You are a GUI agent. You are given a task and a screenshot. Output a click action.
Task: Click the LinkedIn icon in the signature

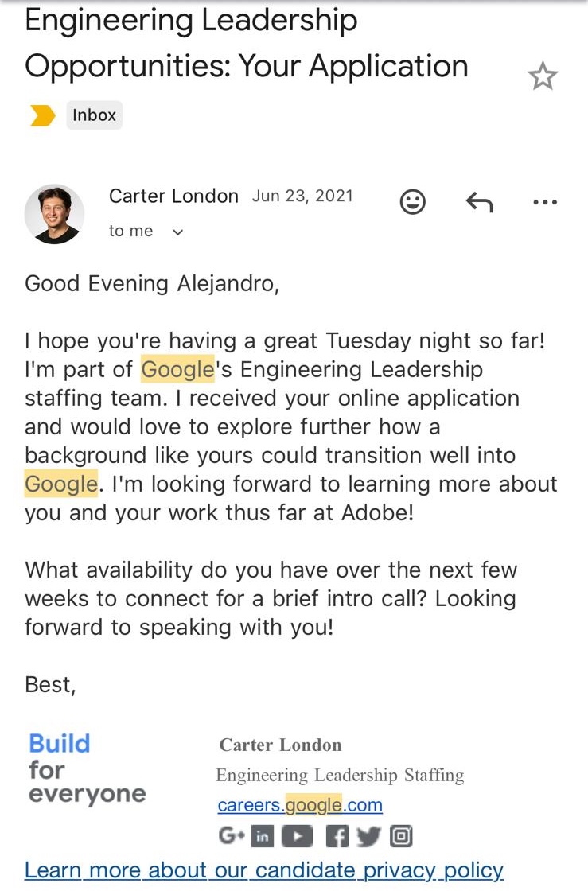tap(263, 836)
